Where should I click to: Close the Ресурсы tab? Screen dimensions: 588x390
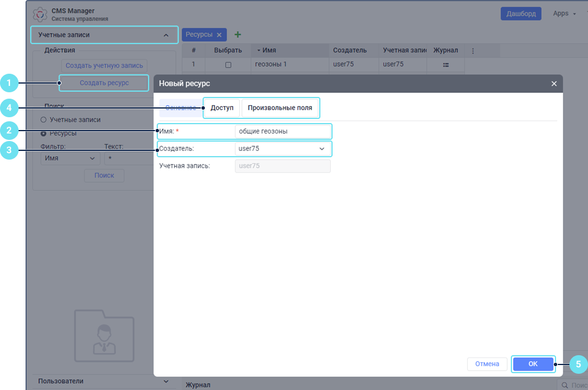[x=219, y=35]
